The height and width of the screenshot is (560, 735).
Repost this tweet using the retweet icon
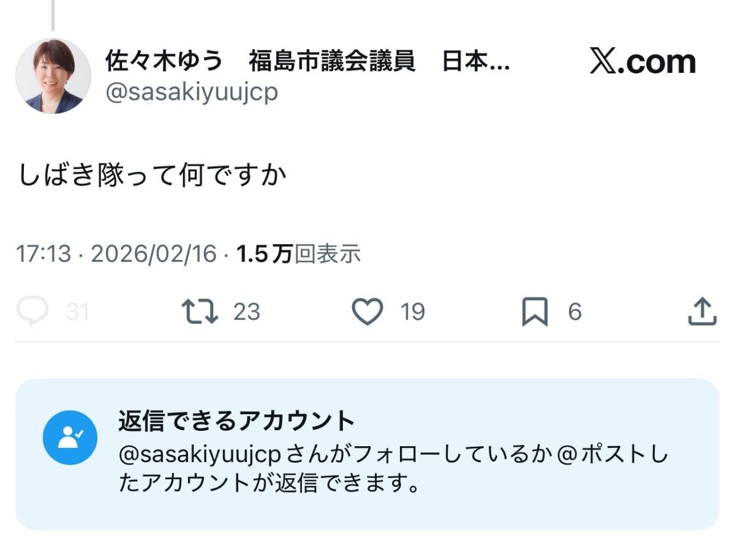(x=200, y=312)
